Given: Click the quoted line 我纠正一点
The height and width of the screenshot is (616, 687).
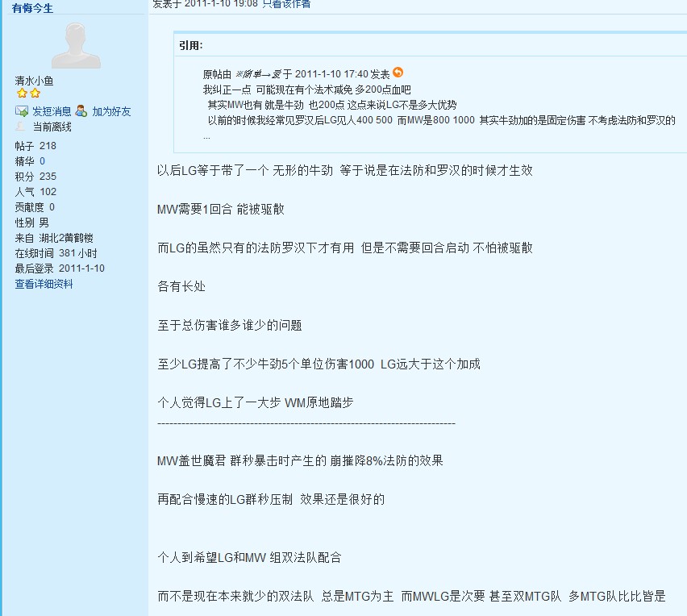Looking at the screenshot, I should 306,89.
